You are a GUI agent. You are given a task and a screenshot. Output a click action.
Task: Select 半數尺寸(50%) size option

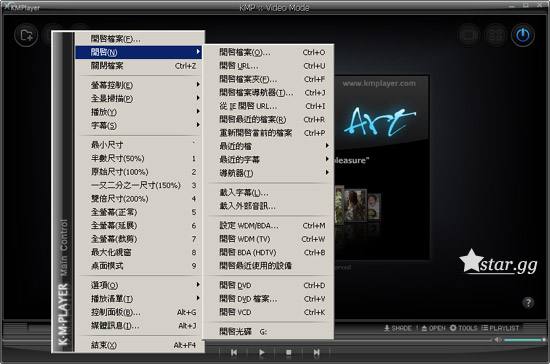pos(140,158)
